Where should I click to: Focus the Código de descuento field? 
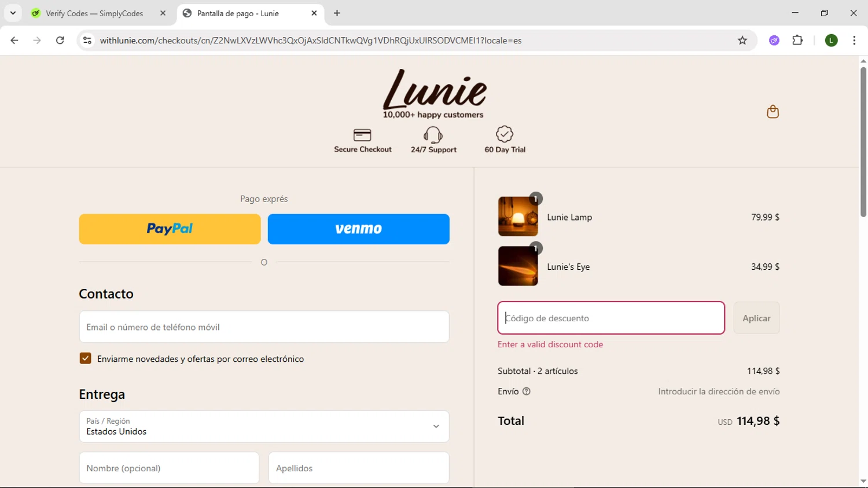611,318
